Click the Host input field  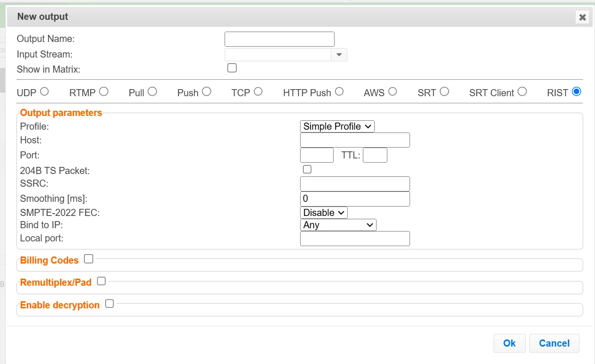pyautogui.click(x=355, y=140)
